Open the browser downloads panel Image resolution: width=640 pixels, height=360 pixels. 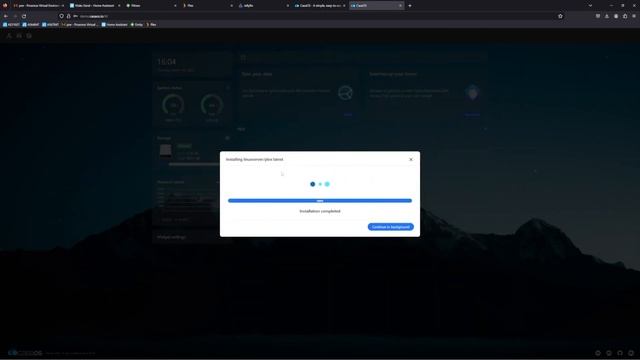coord(607,16)
